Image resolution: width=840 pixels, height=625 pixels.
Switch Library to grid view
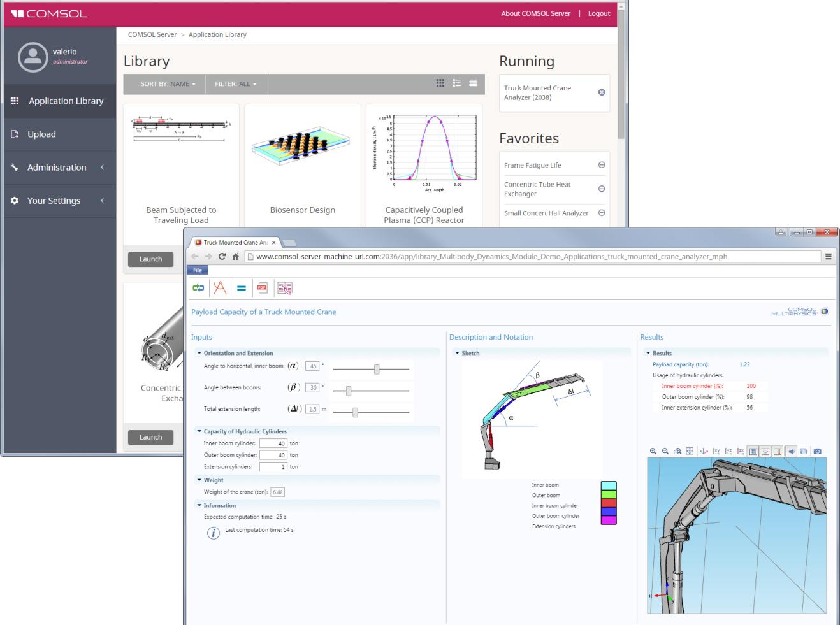(x=440, y=83)
